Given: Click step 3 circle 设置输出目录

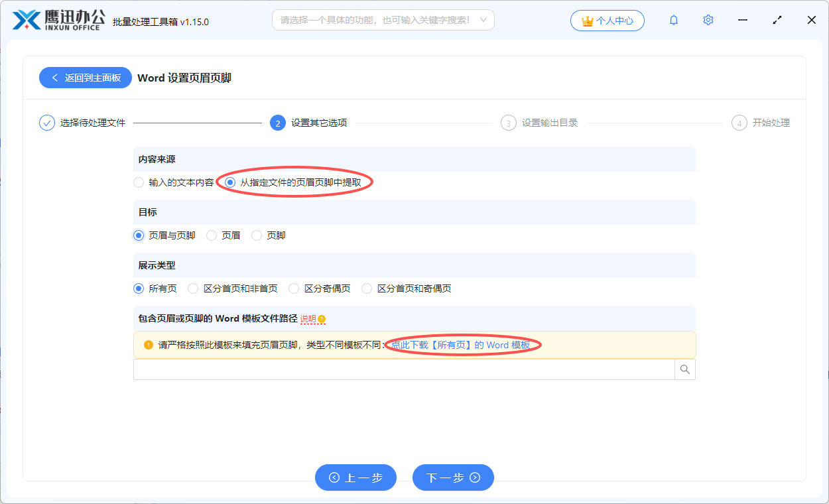Looking at the screenshot, I should tap(509, 123).
